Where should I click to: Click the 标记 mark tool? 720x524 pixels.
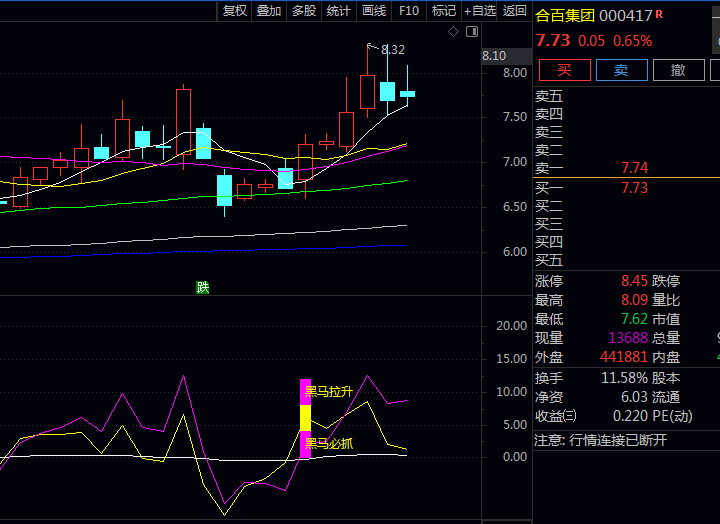click(x=443, y=11)
